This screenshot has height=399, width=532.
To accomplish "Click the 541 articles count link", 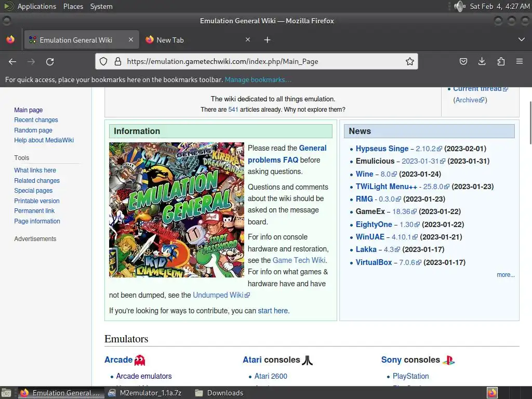I will (233, 110).
